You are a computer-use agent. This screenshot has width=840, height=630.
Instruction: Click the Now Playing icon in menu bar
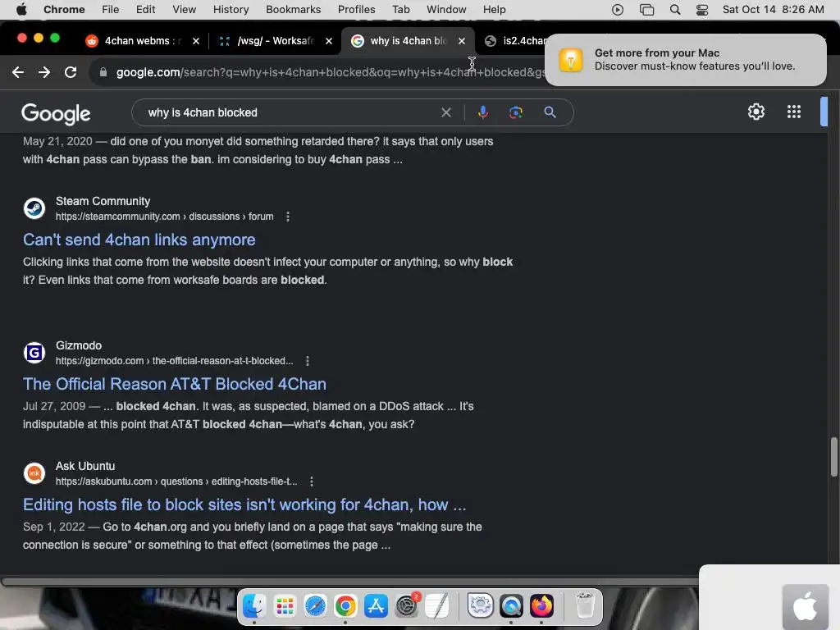(x=617, y=10)
